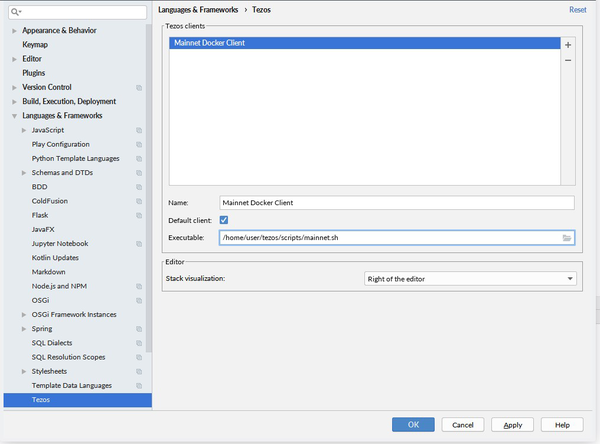Click project-level icon next to Version Control
The width and height of the screenshot is (600, 444).
click(139, 88)
